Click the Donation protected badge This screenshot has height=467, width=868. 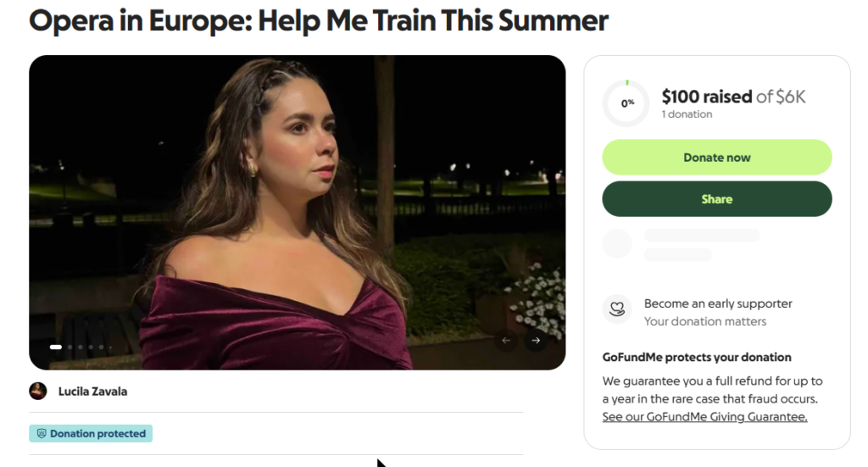tap(91, 434)
